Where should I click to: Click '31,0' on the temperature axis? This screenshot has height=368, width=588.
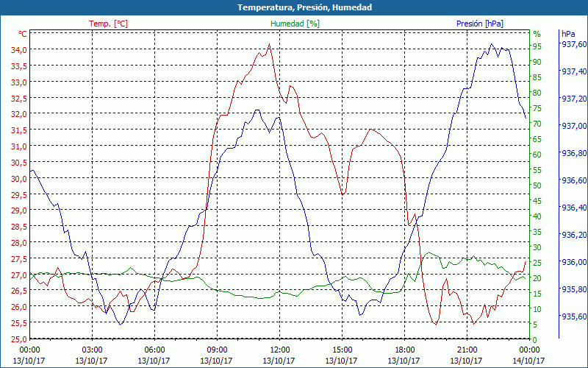[x=19, y=146]
